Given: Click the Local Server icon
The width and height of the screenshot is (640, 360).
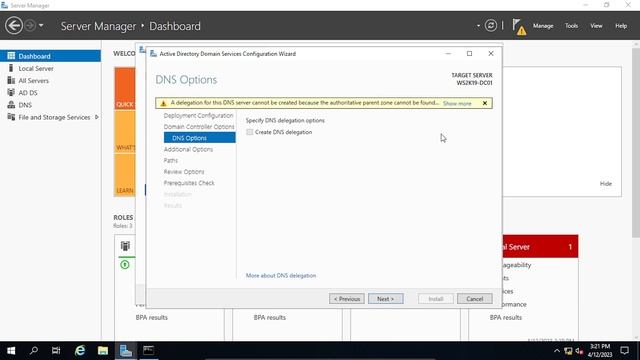Looking at the screenshot, I should 11,68.
